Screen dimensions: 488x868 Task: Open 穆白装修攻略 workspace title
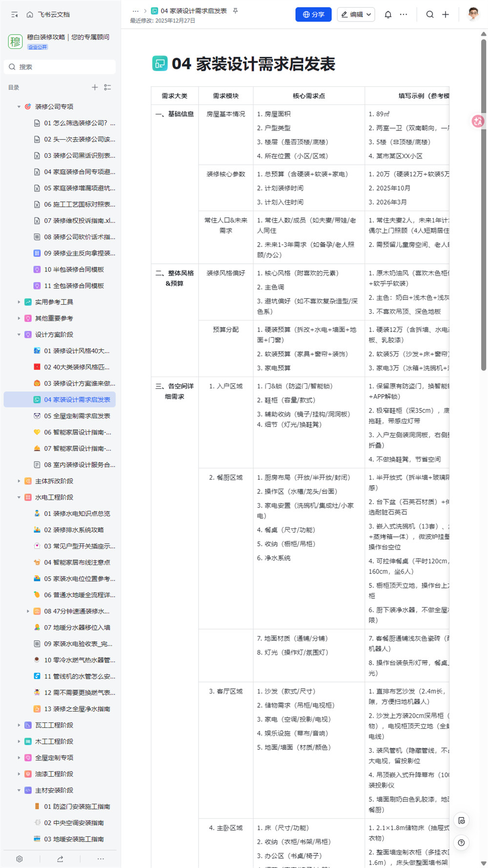68,37
